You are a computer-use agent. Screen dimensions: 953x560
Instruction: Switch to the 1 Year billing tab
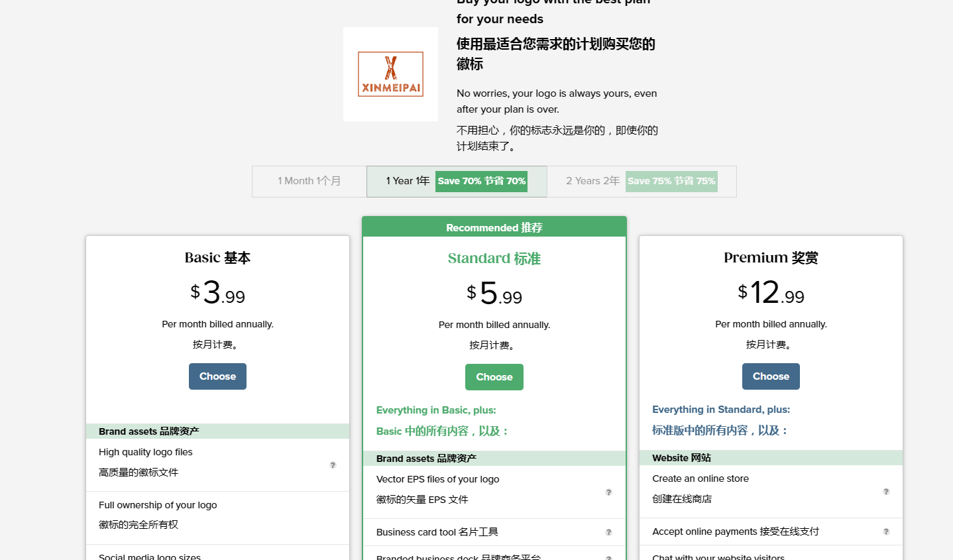[x=408, y=182]
